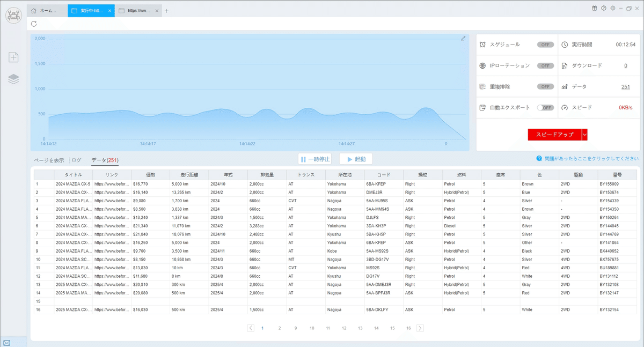Screen dimensions: 644x347
Task: Enable the 自動エクスポート switch
Action: coord(545,107)
